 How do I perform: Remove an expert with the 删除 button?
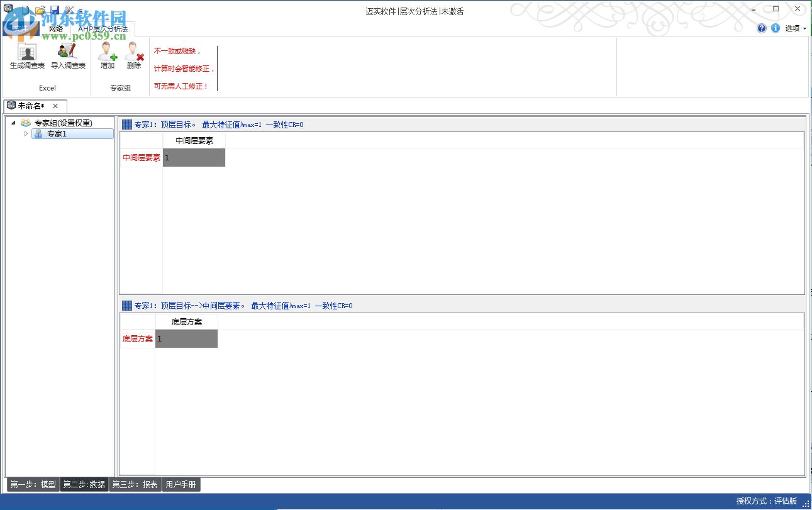(134, 57)
